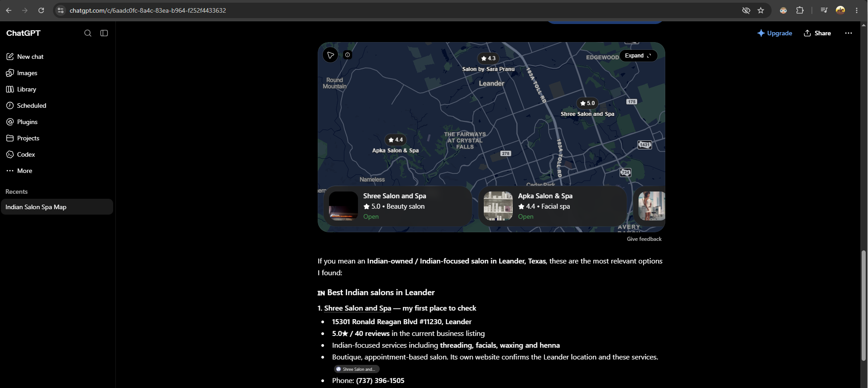Open the Extensions puzzle icon

pos(800,10)
